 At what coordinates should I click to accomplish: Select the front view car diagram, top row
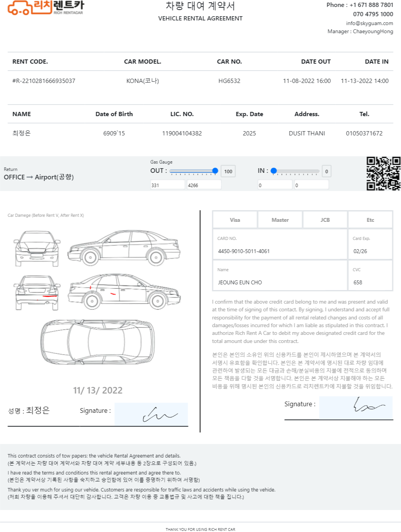(x=37, y=248)
